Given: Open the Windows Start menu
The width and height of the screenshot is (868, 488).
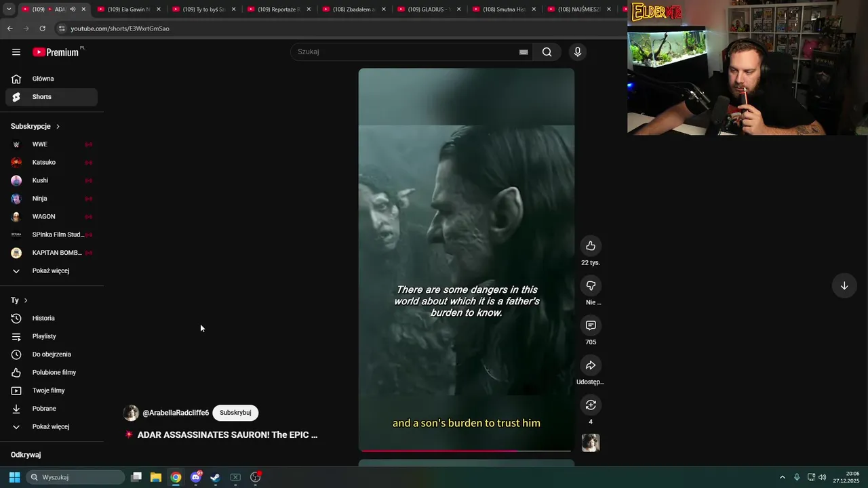Looking at the screenshot, I should (x=14, y=477).
